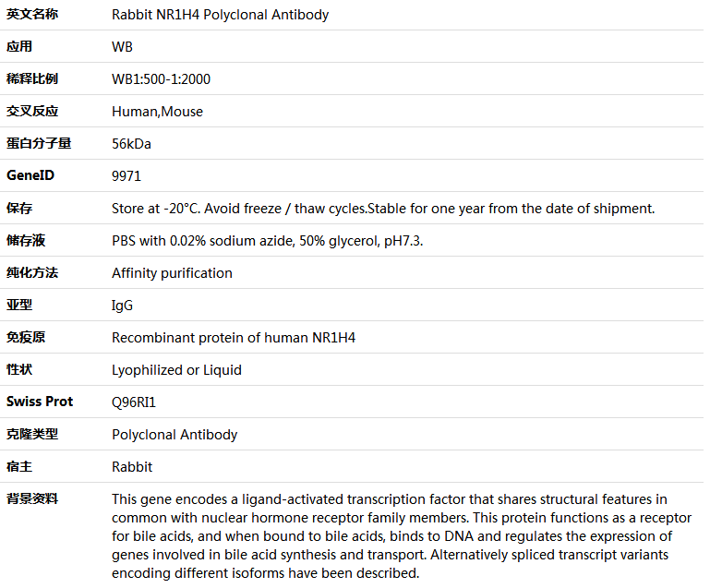Click the Affinity purification value
Viewport: 710px width, 588px height.
172,273
